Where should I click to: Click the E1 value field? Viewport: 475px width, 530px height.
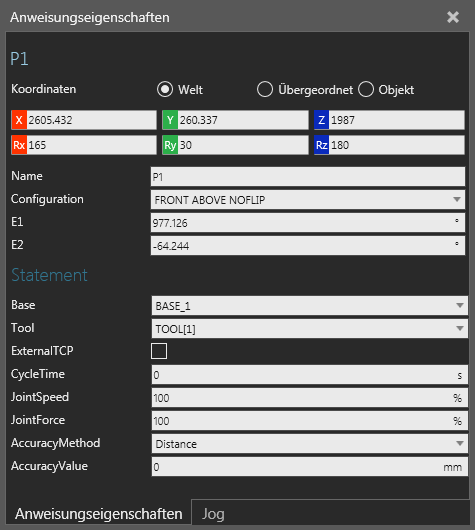click(308, 223)
